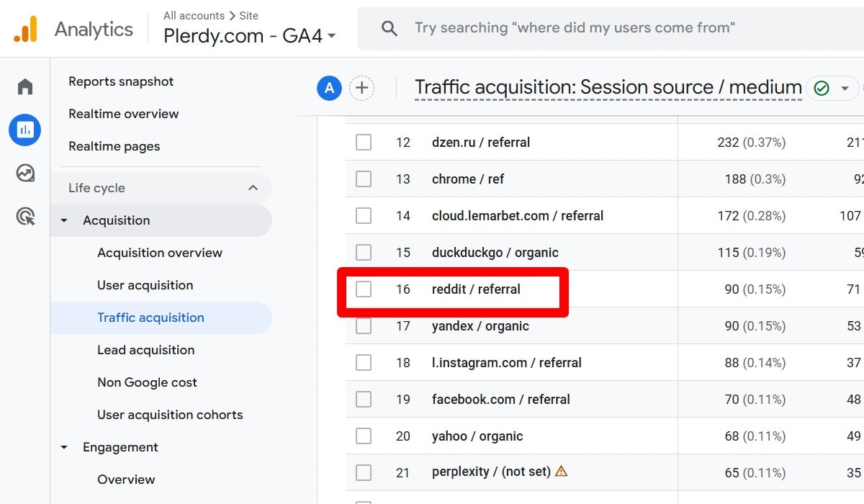Image resolution: width=864 pixels, height=504 pixels.
Task: Go to User acquisition cohorts
Action: (x=170, y=415)
